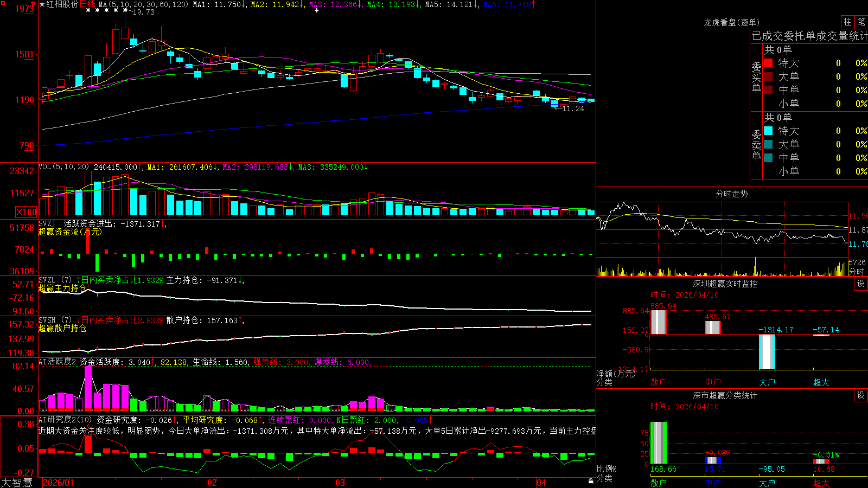Click the 大智慧 logo in the bottom corner

click(17, 483)
